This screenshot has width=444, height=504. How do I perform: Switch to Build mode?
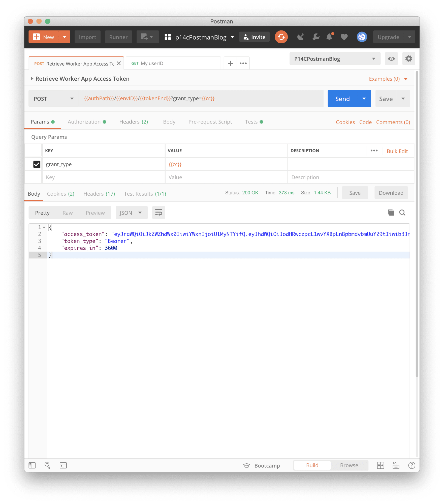pyautogui.click(x=312, y=465)
